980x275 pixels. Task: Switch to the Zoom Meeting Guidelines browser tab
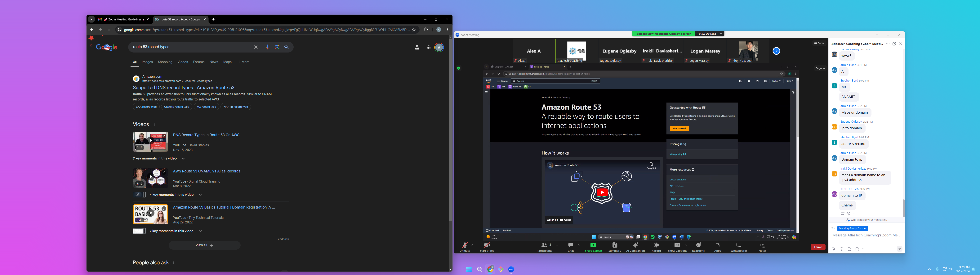coord(124,19)
